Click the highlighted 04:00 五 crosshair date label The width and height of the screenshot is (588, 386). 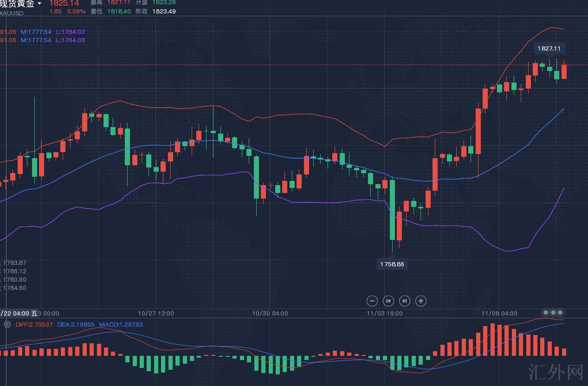click(19, 314)
